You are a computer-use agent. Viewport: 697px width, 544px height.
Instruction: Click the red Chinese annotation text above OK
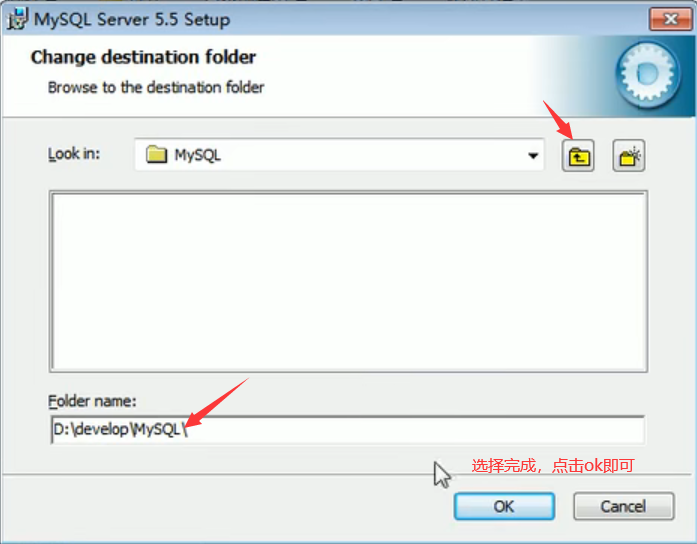[x=553, y=466]
